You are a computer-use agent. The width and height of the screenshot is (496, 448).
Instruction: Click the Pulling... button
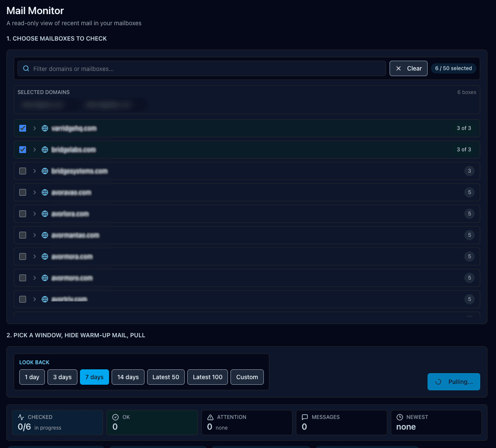(454, 382)
